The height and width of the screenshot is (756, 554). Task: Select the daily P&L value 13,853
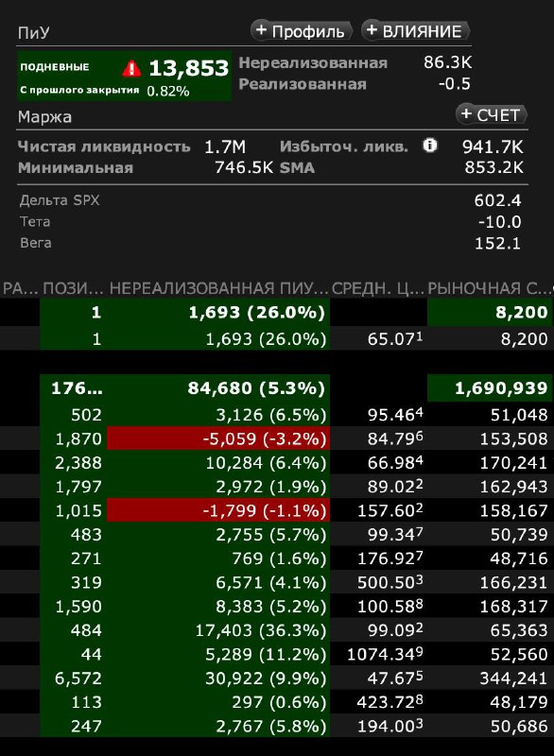188,68
